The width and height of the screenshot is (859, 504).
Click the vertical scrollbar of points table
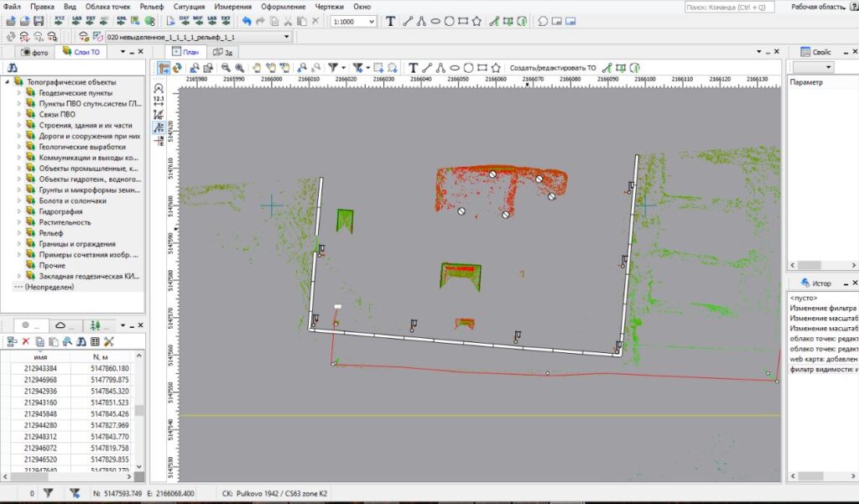tap(139, 410)
